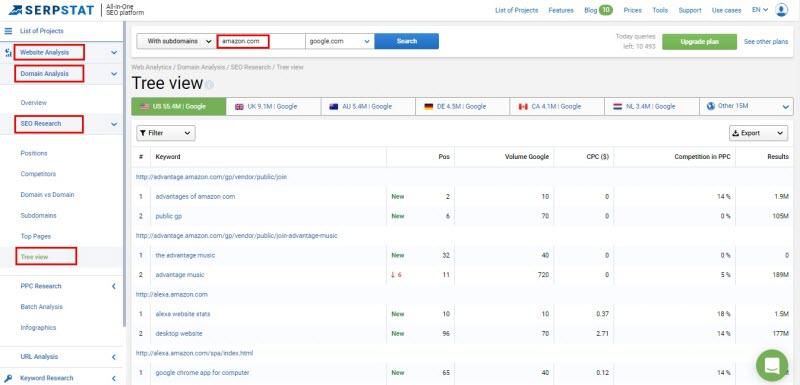The image size is (800, 385).
Task: Click the US flag icon on the first tab
Action: [144, 107]
